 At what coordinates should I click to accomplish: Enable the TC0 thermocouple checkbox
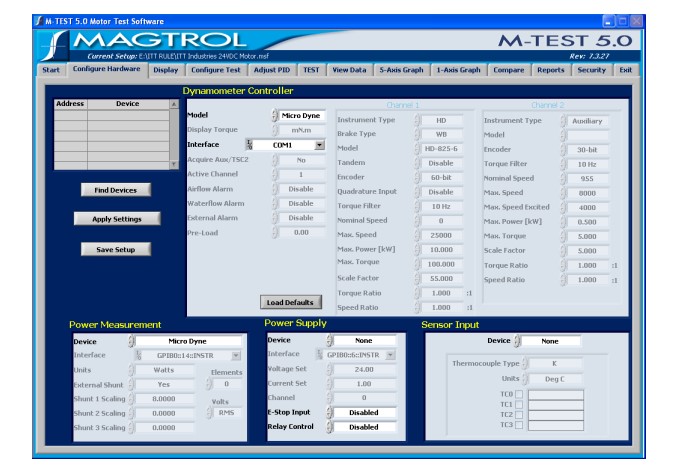pyautogui.click(x=519, y=394)
